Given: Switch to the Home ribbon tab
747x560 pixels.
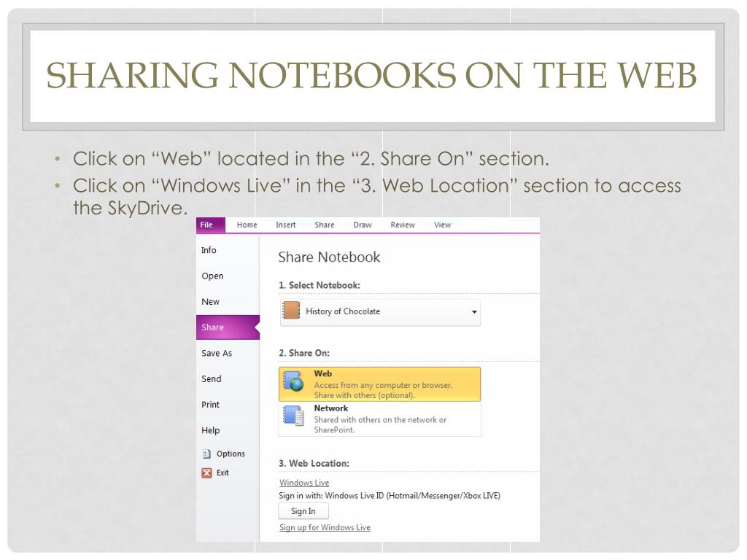Looking at the screenshot, I should [247, 225].
